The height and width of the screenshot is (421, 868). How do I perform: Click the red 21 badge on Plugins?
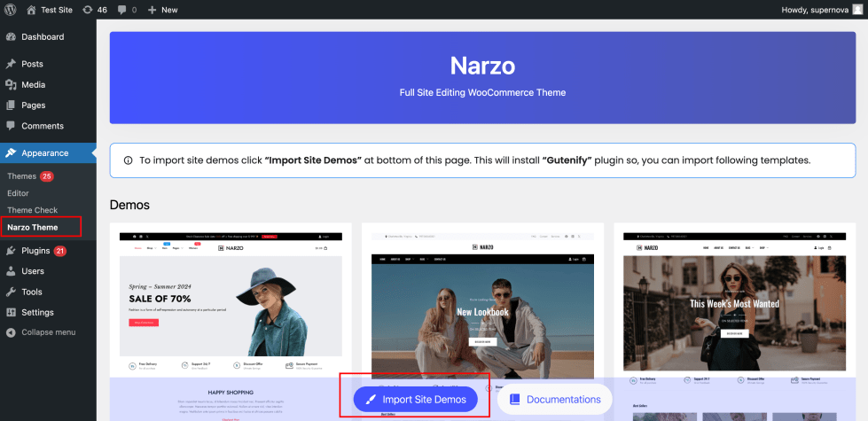[59, 251]
